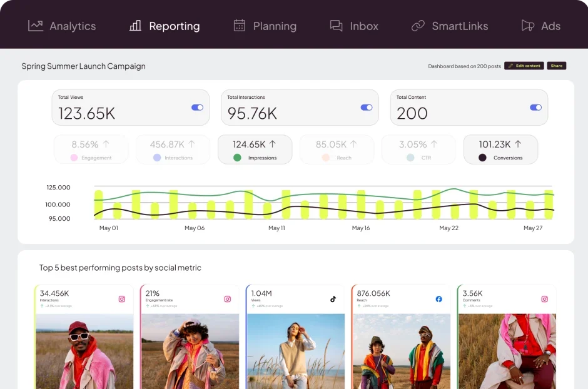588x389 pixels.
Task: Switch to the Reporting tab
Action: coord(165,26)
